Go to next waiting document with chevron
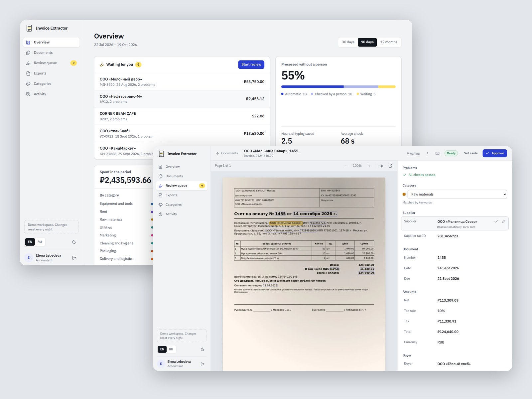532x399 pixels. tap(428, 153)
